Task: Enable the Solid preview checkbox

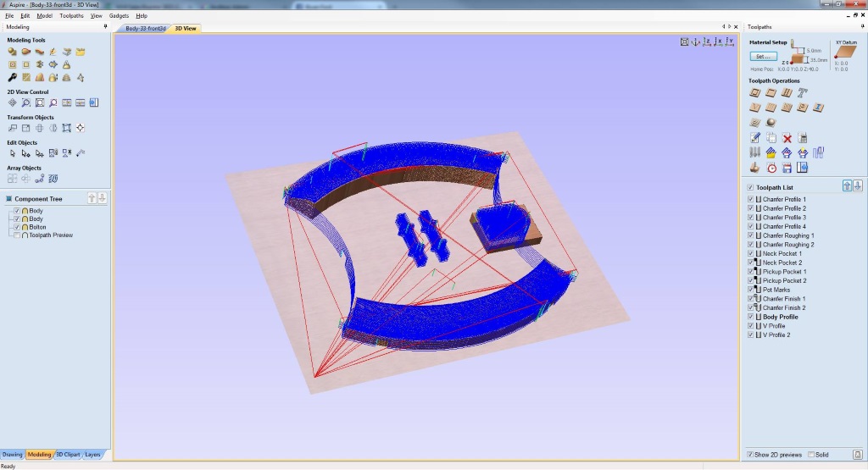Action: point(811,455)
